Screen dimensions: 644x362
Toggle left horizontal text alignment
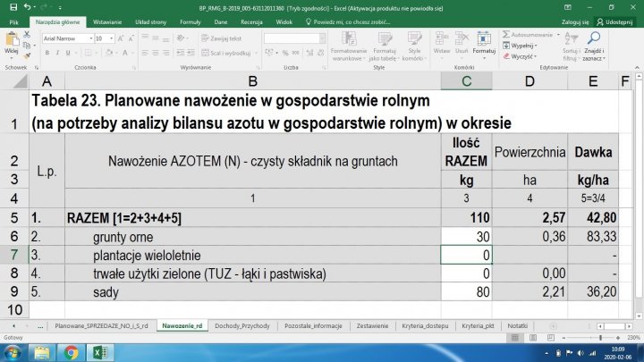point(145,53)
